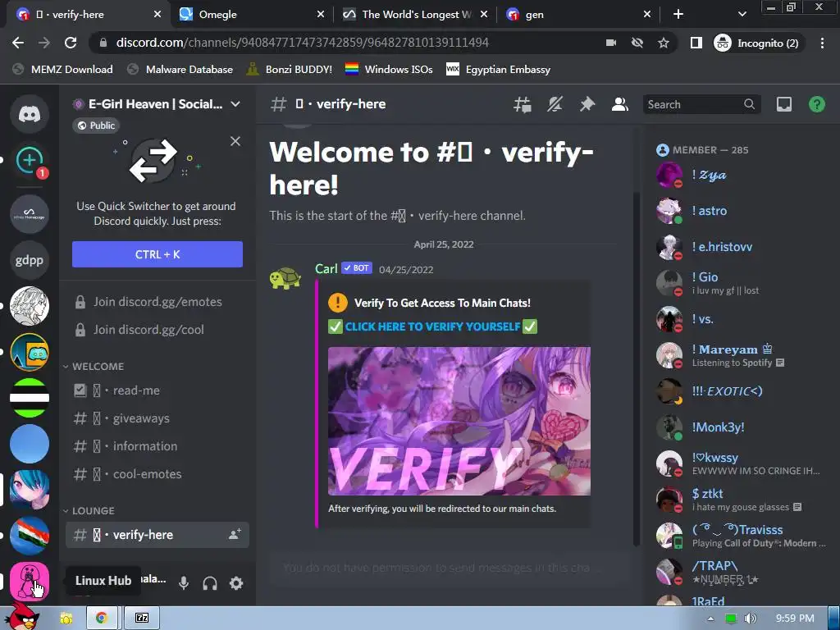
Task: Open Join discord.gg/cool locked channel
Action: [x=157, y=330]
